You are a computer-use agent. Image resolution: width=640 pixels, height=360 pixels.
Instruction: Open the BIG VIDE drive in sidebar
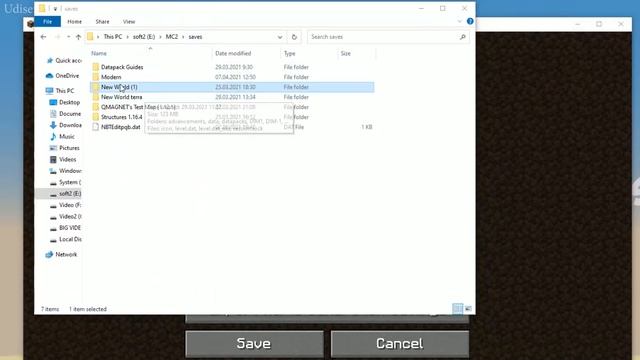point(70,228)
